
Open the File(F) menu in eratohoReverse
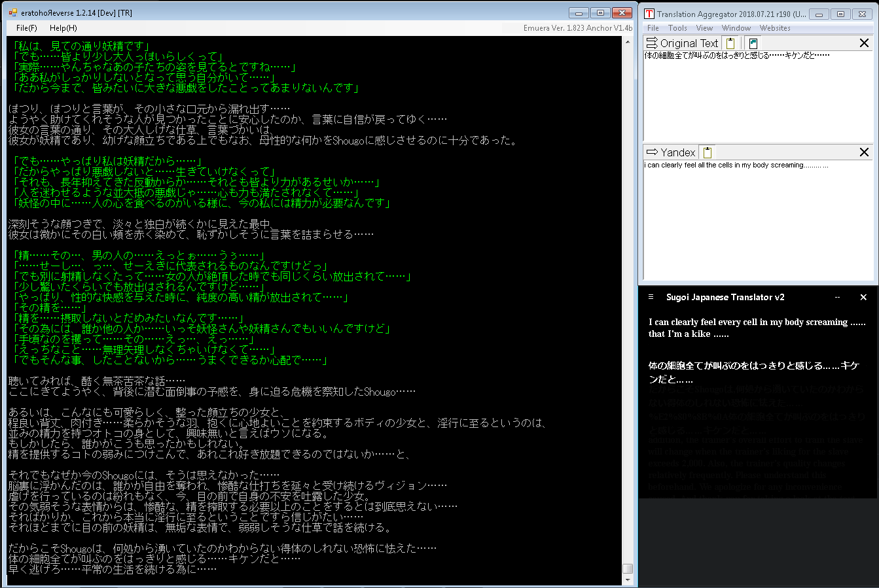(x=27, y=28)
